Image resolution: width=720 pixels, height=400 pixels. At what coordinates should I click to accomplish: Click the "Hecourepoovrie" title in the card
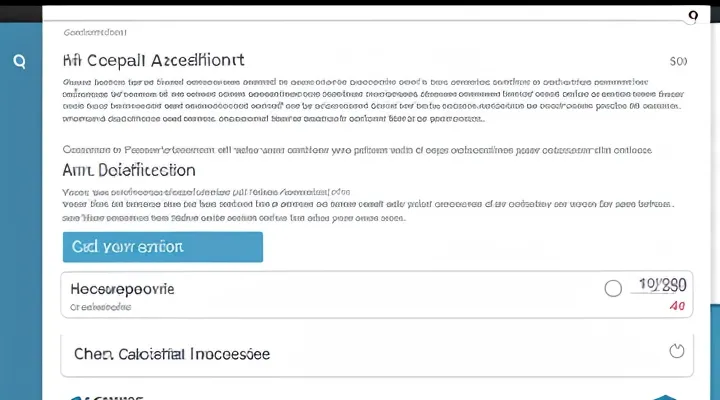coord(123,288)
